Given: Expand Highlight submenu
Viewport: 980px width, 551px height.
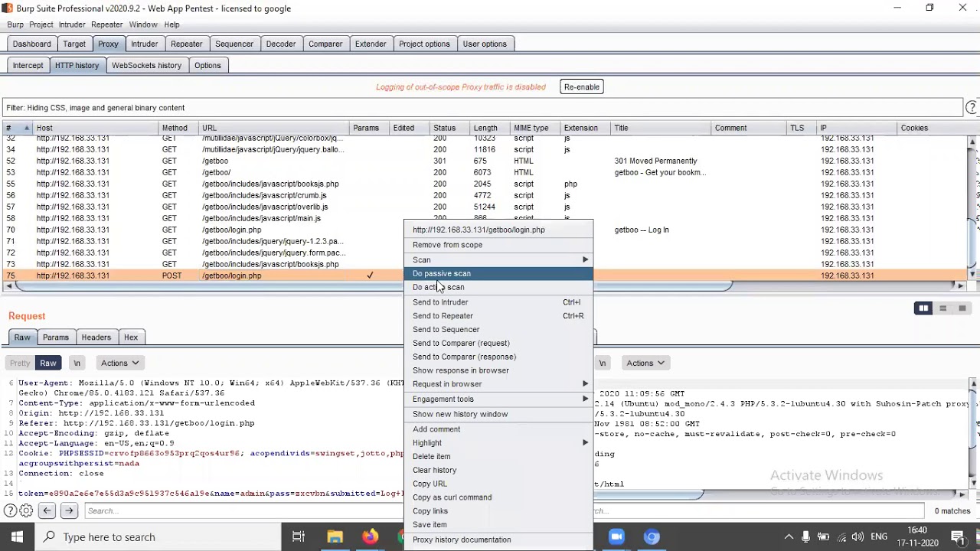Looking at the screenshot, I should click(x=498, y=442).
